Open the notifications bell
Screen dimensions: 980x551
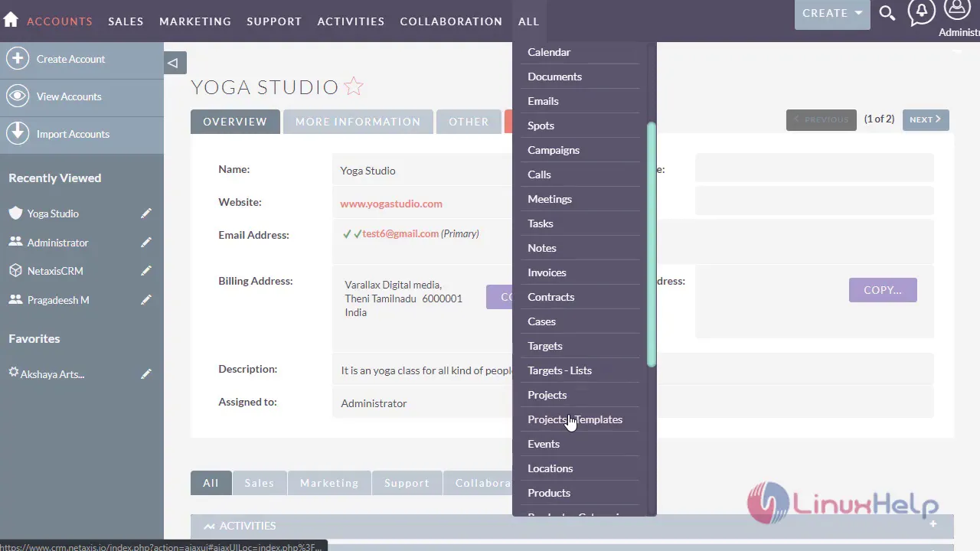(x=922, y=11)
